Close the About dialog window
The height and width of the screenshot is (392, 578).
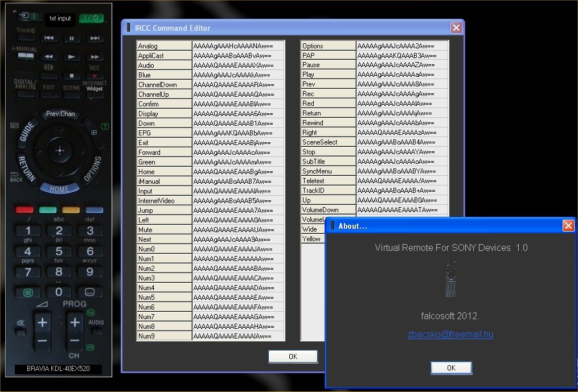[x=568, y=225]
